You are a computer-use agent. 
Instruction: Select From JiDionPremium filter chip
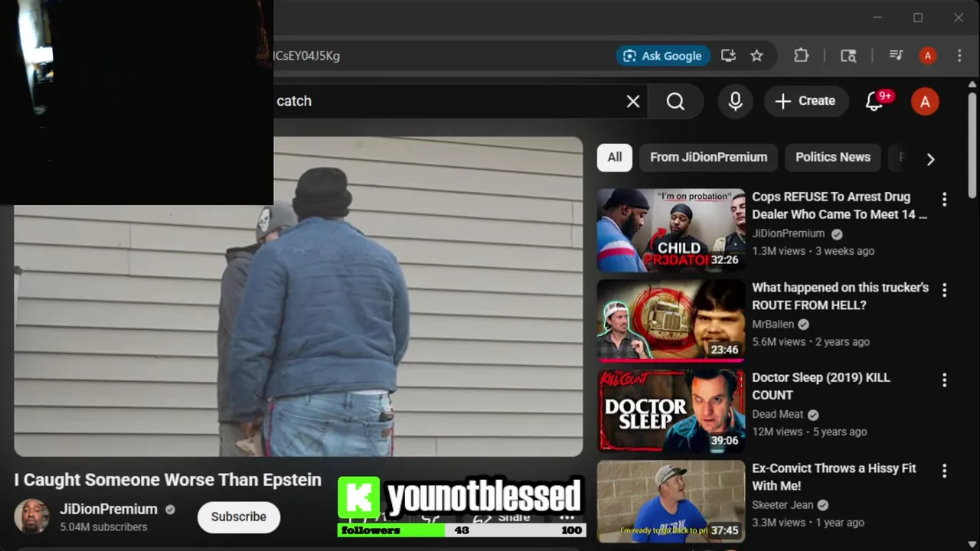point(708,157)
